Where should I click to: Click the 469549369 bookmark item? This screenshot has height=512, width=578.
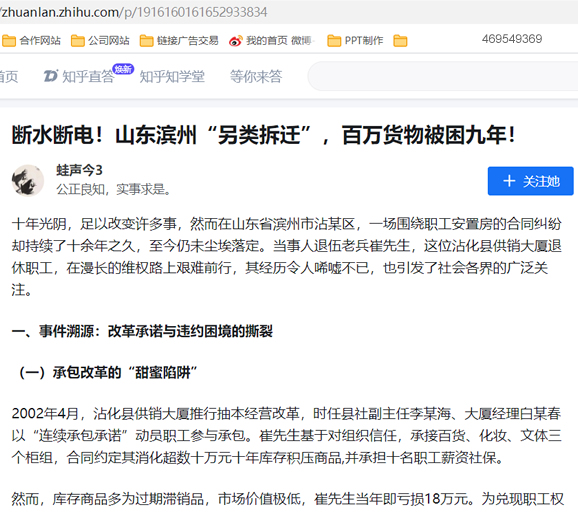[512, 39]
